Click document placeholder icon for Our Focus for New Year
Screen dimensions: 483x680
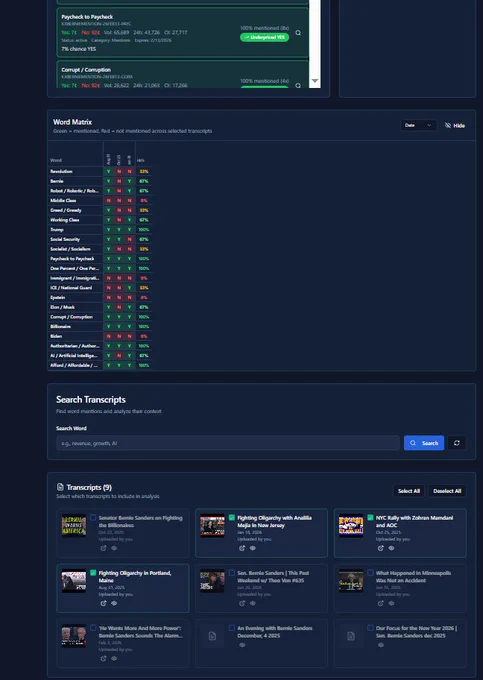click(x=351, y=636)
